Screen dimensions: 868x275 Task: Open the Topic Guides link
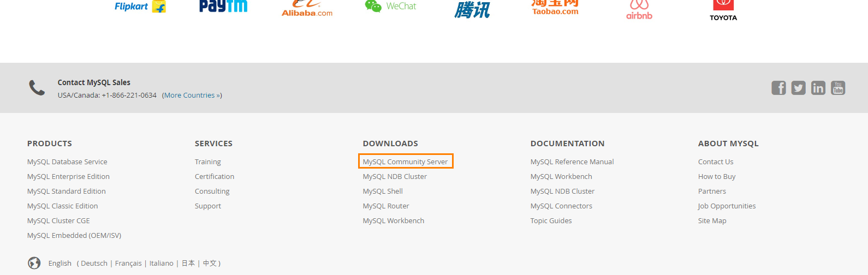551,220
